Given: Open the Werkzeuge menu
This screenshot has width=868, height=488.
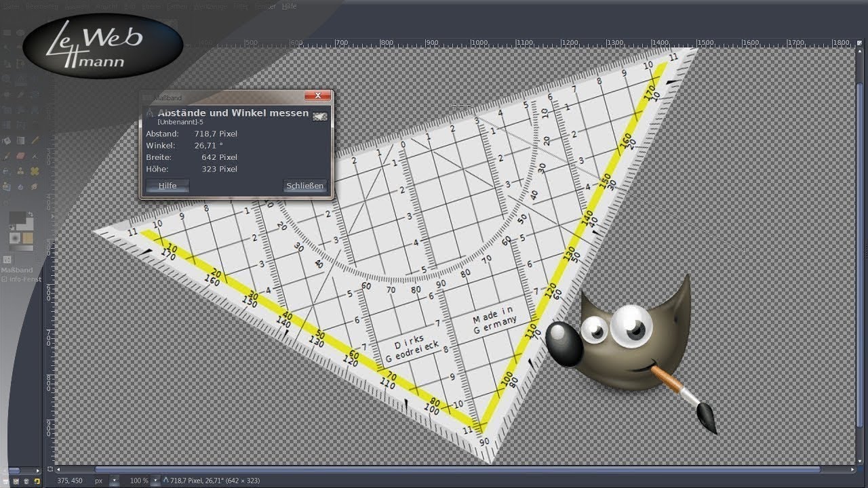Looking at the screenshot, I should coord(210,6).
